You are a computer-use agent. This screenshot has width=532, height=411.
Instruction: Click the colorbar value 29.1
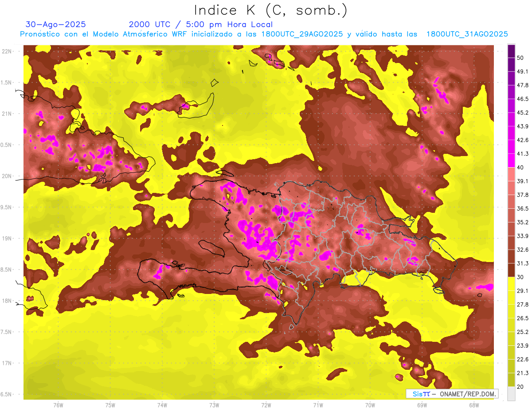tap(522, 291)
